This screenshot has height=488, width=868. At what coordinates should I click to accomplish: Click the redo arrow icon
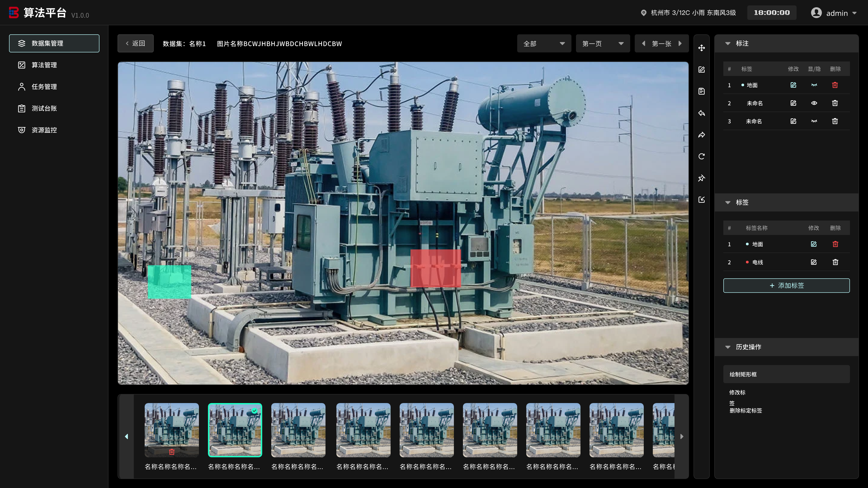point(702,135)
